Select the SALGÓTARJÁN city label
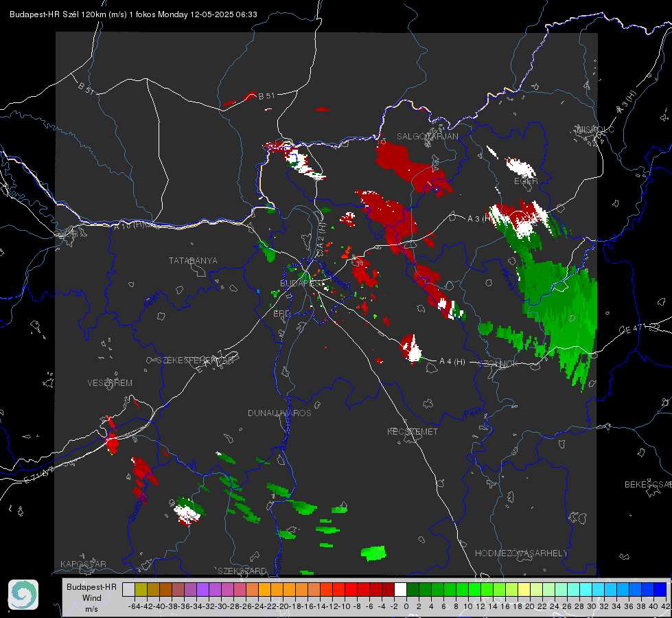This screenshot has width=672, height=618. click(x=427, y=137)
